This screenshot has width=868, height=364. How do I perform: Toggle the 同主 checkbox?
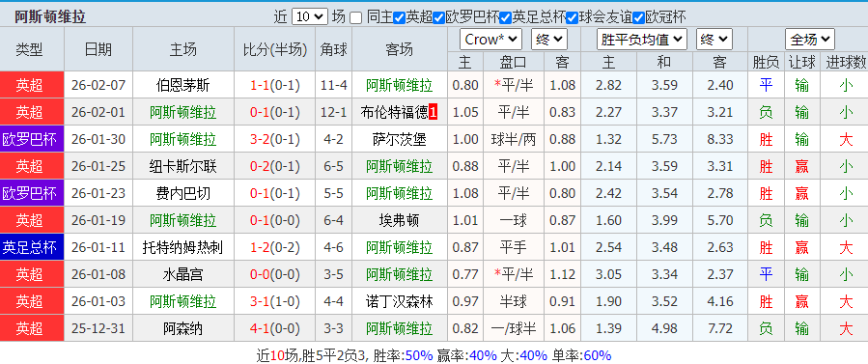point(356,17)
